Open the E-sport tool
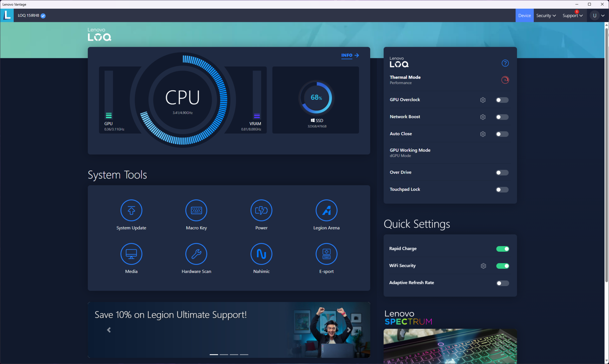 click(326, 254)
